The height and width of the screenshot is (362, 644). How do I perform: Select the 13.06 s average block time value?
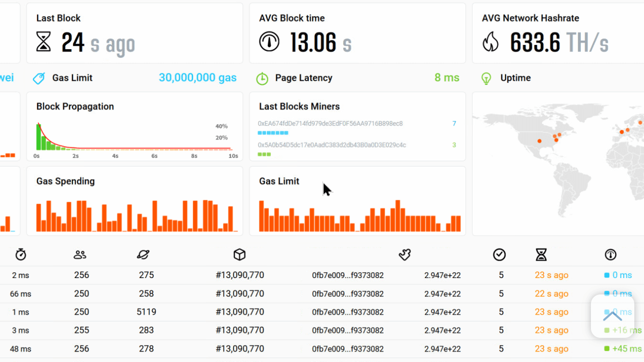tap(321, 42)
